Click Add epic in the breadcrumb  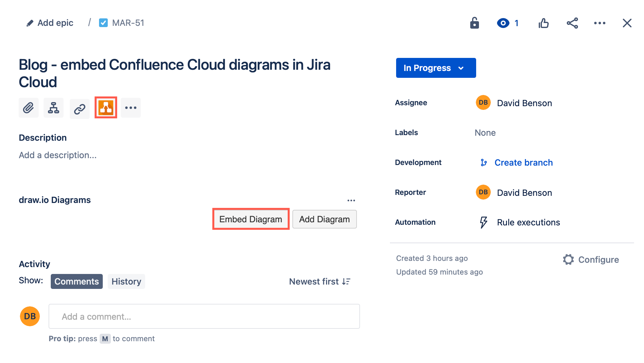pos(55,22)
